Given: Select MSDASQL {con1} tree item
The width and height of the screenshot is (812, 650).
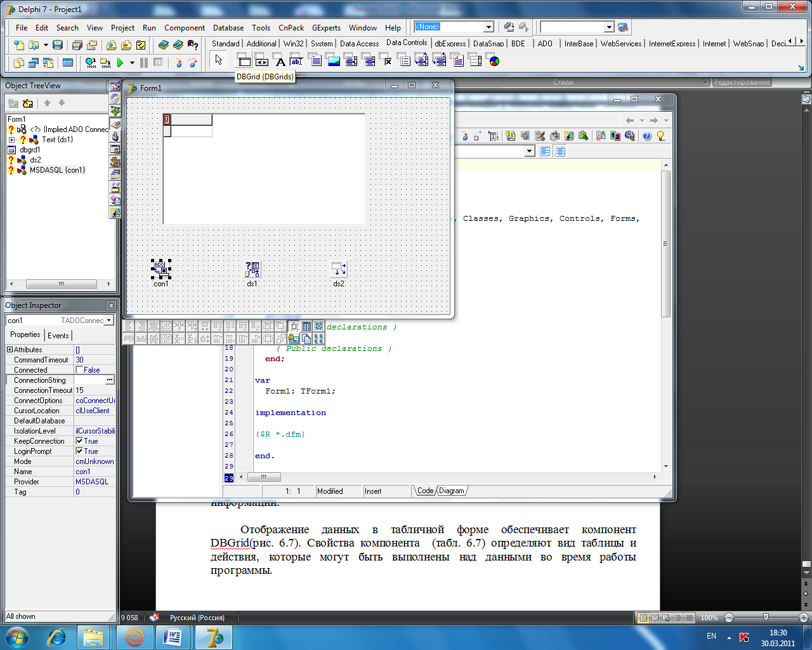Looking at the screenshot, I should pos(57,170).
